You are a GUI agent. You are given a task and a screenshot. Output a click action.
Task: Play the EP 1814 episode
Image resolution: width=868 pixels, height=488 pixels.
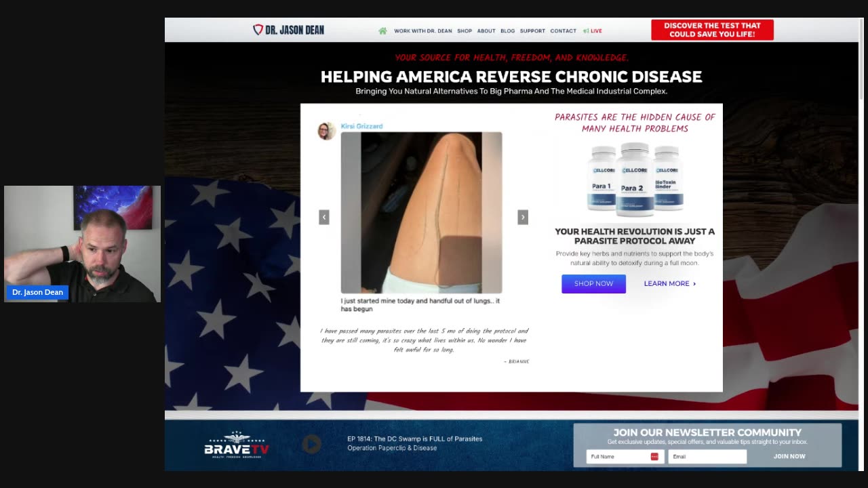(312, 444)
